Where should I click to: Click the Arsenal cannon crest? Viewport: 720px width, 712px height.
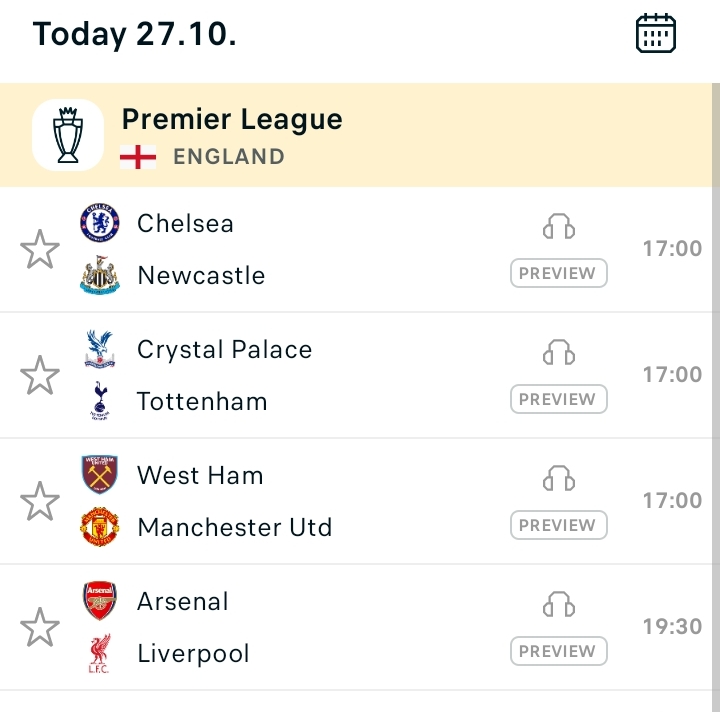pos(100,601)
